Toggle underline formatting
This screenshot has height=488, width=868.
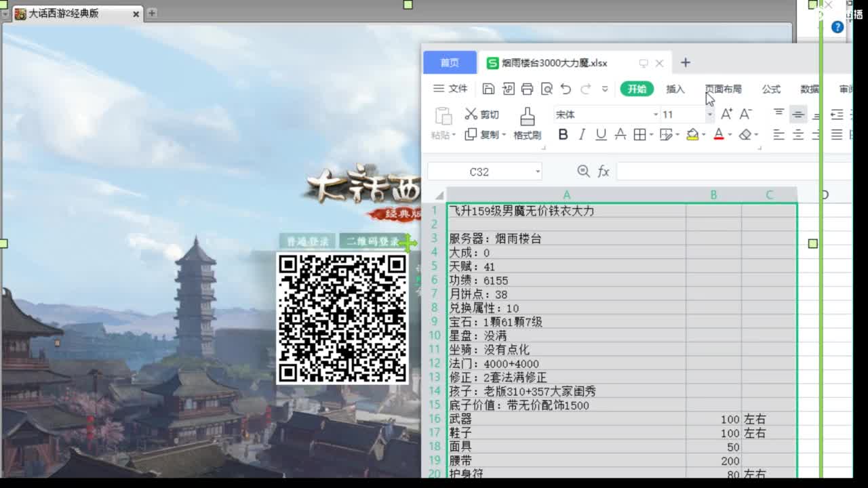tap(601, 135)
